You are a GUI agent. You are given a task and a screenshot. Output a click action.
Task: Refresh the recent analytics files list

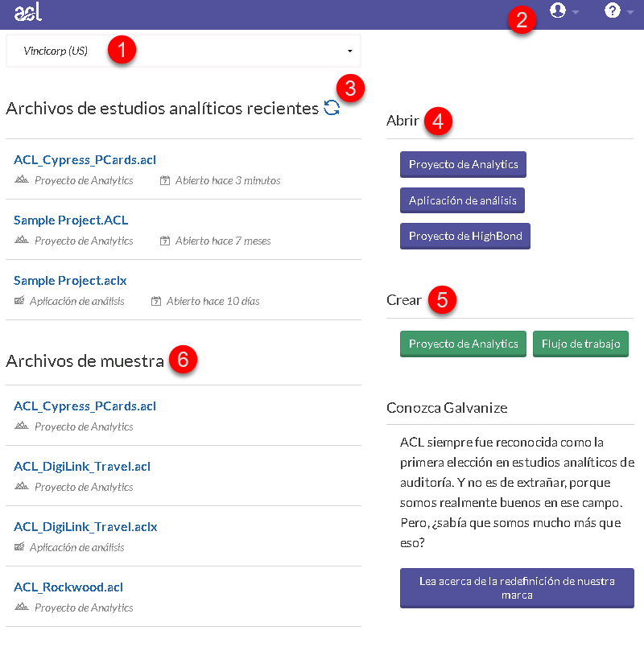click(331, 108)
